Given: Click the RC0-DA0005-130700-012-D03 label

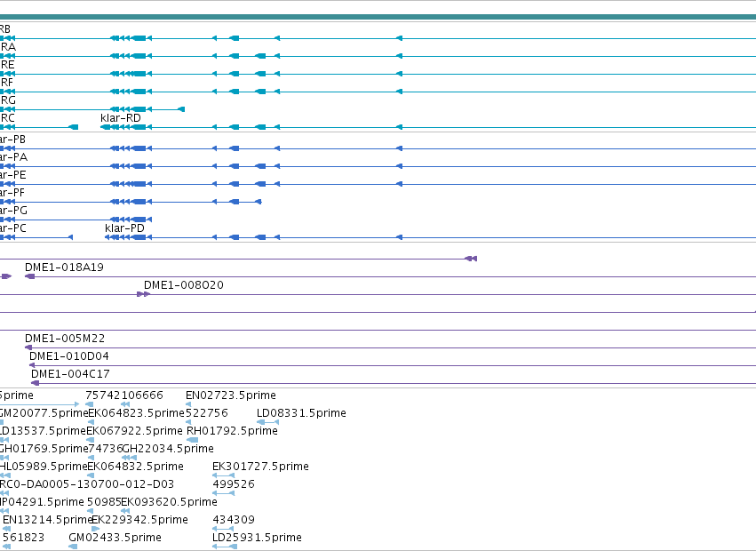Looking at the screenshot, I should 87,484.
